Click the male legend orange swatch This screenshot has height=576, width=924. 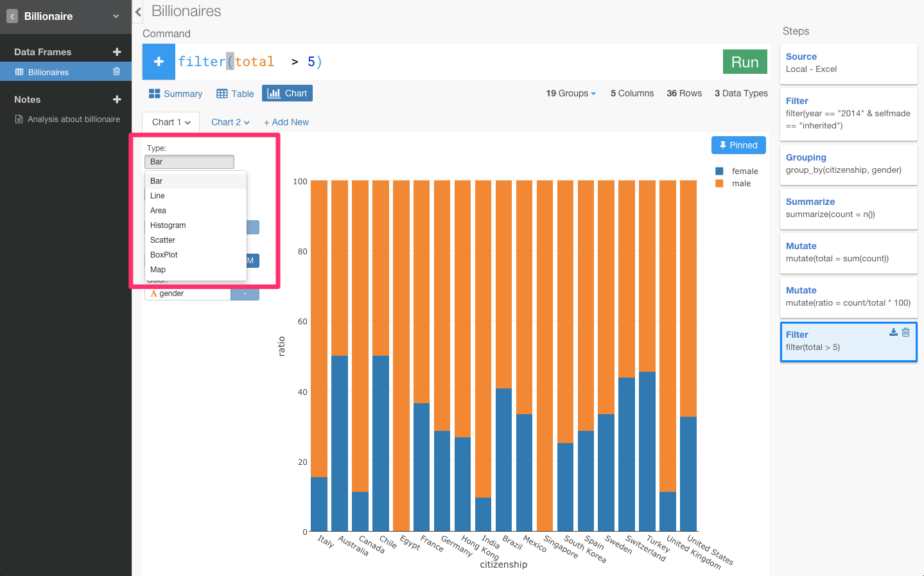click(x=719, y=184)
